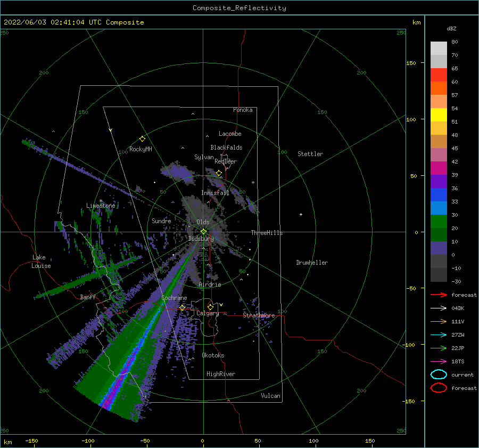479x448 pixels.
Task: Click the yellow diamond marker below Cochrane
Action: (x=183, y=307)
